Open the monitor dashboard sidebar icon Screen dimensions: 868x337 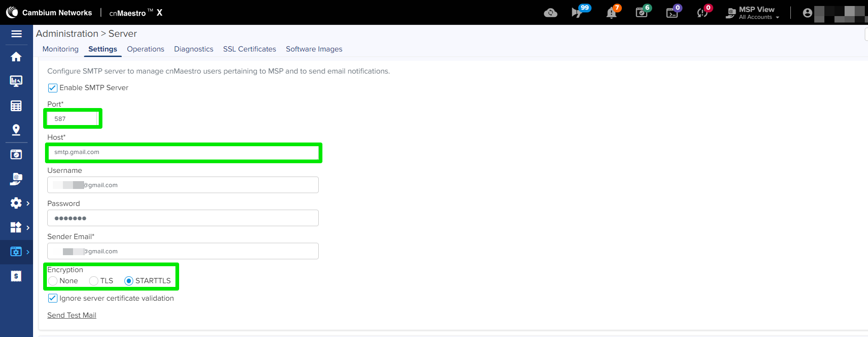pos(16,81)
